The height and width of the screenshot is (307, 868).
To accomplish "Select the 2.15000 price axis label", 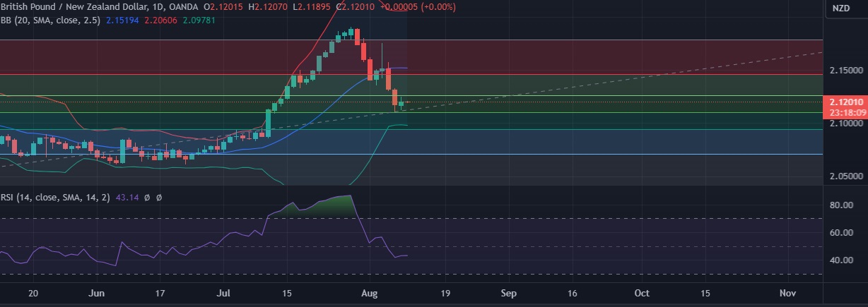I will [x=845, y=71].
